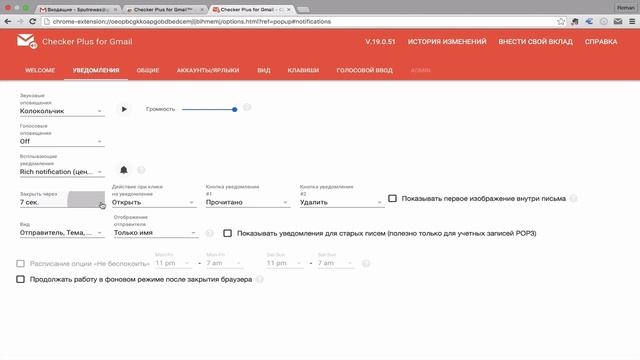The image size is (640, 360).
Task: Open the СПРАВКА help link
Action: pyautogui.click(x=601, y=42)
